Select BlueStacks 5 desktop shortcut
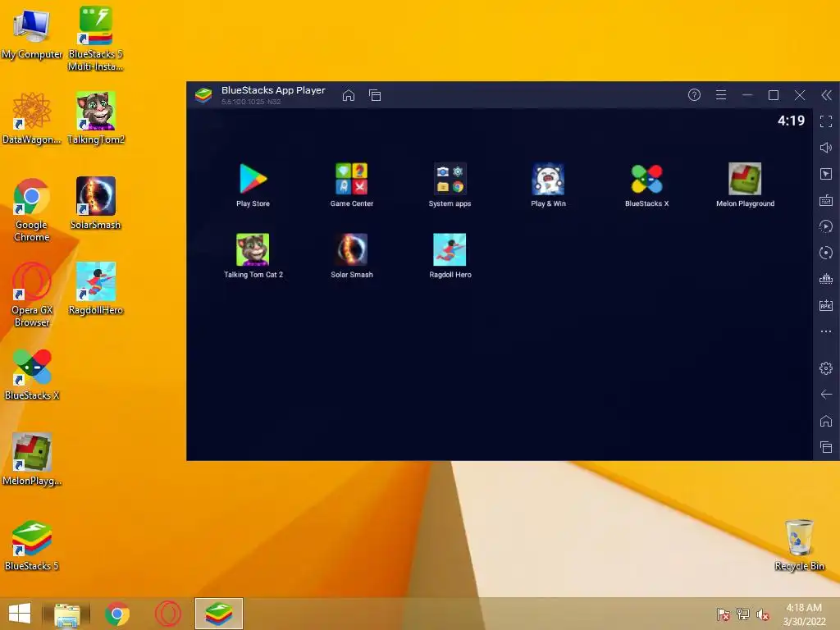 [32, 545]
